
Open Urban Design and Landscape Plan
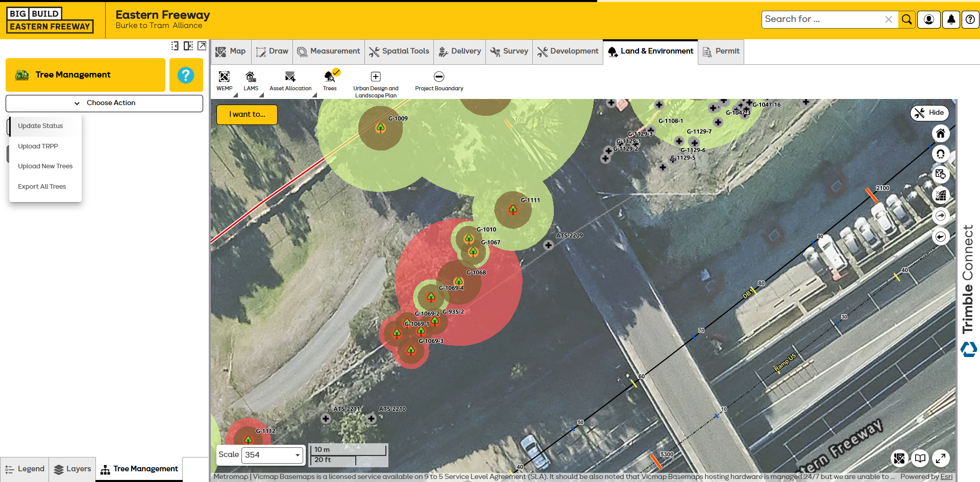pyautogui.click(x=376, y=85)
